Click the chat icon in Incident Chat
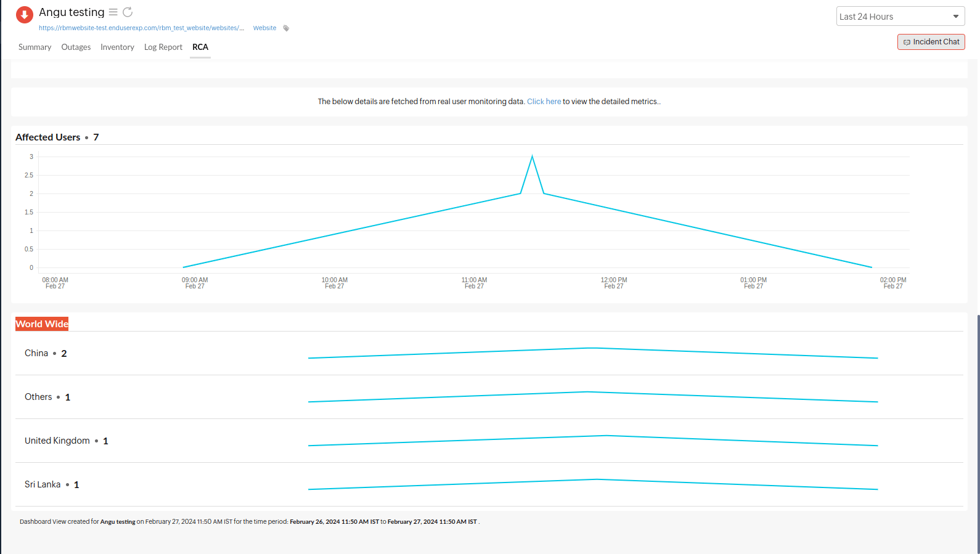The image size is (980, 554). pyautogui.click(x=907, y=42)
